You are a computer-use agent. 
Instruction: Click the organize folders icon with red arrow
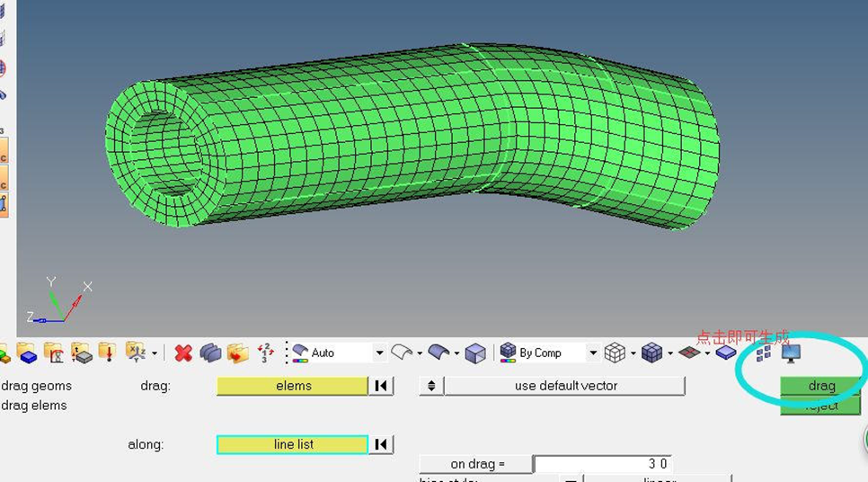point(237,353)
